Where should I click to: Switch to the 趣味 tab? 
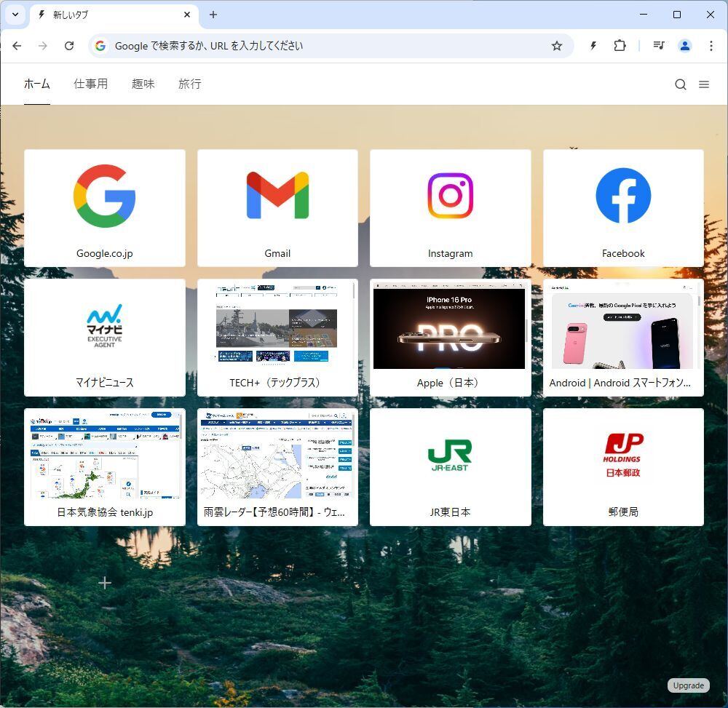point(143,84)
